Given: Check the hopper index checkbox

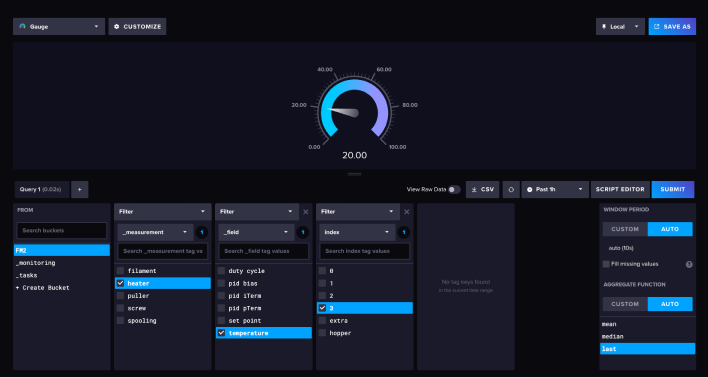Looking at the screenshot, I should 322,333.
